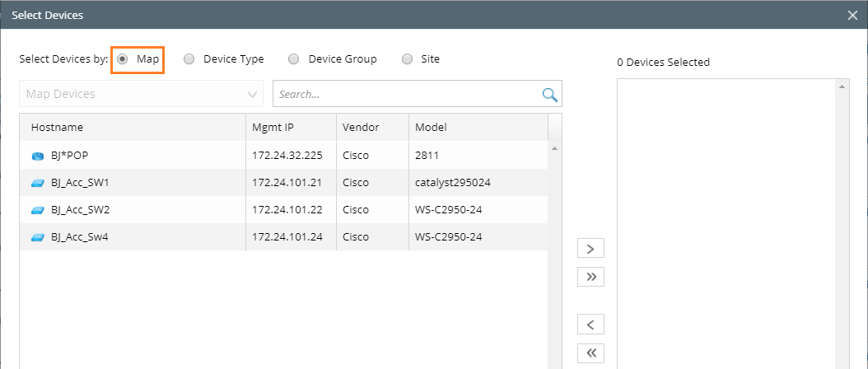Choose the Device Group radio option
Viewport: 868px width, 369px height.
(294, 59)
